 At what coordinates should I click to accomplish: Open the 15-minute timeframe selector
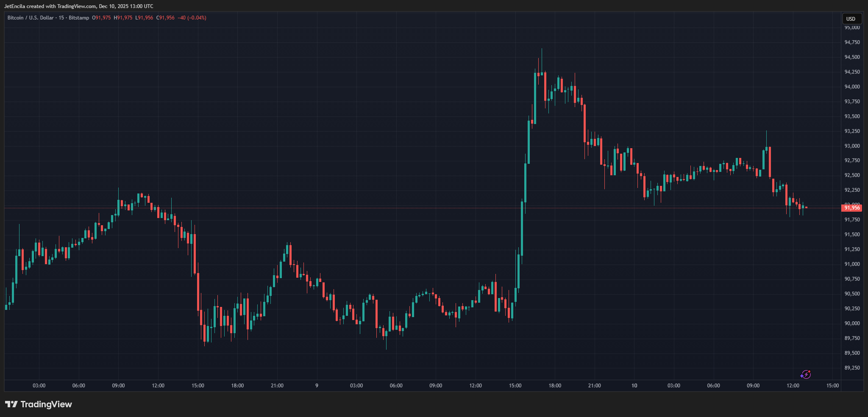[x=61, y=18]
